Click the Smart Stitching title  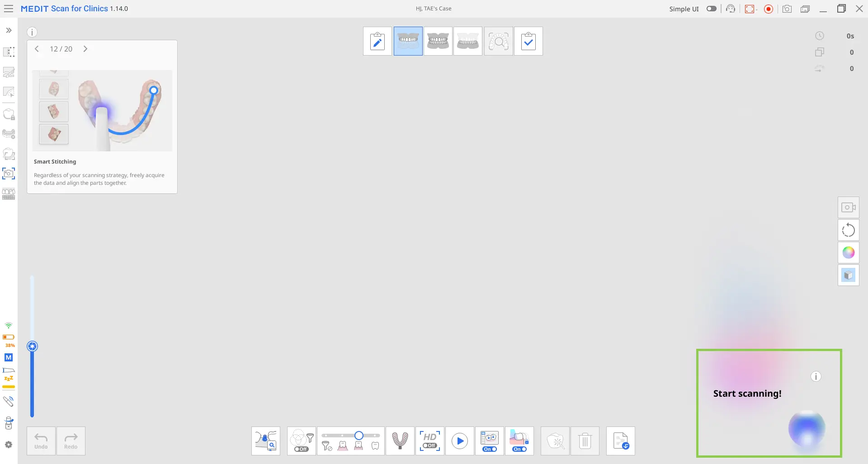(55, 162)
